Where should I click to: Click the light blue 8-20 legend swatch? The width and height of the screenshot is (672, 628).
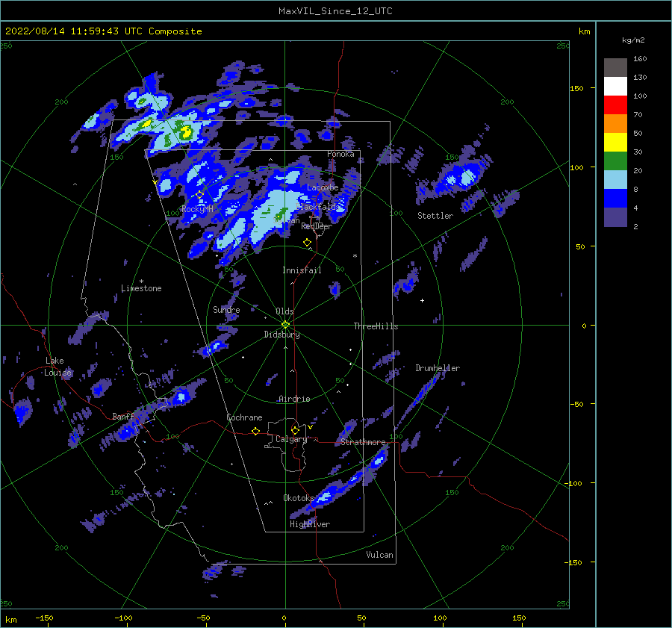click(615, 180)
